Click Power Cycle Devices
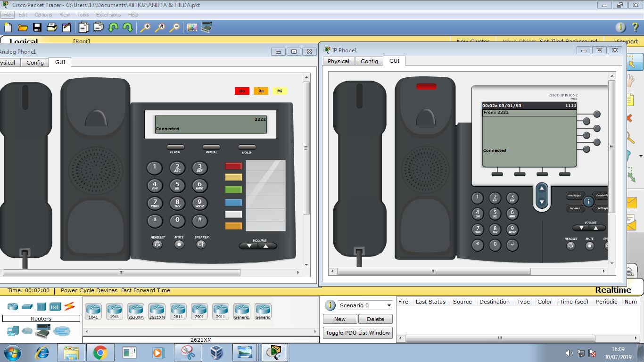The width and height of the screenshot is (644, 362). pyautogui.click(x=89, y=290)
